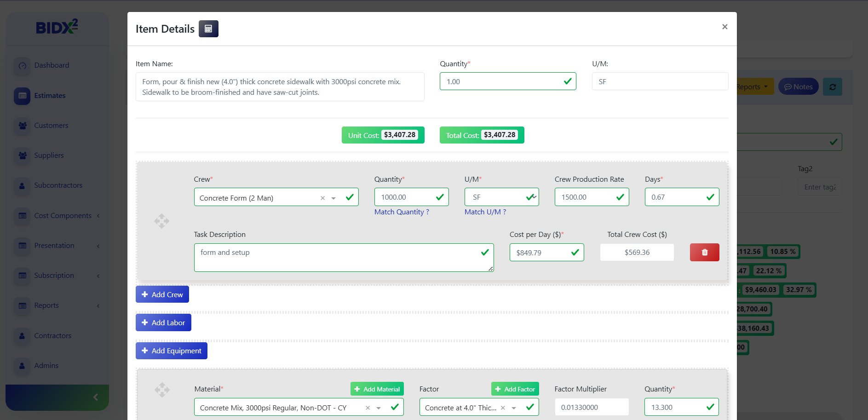Click the Cost Components icon
The image size is (868, 420).
tap(22, 216)
